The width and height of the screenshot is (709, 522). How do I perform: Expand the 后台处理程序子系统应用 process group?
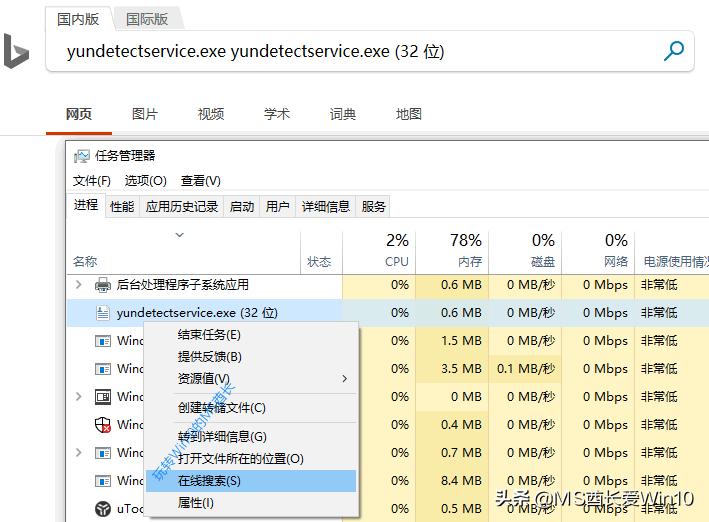[x=79, y=285]
